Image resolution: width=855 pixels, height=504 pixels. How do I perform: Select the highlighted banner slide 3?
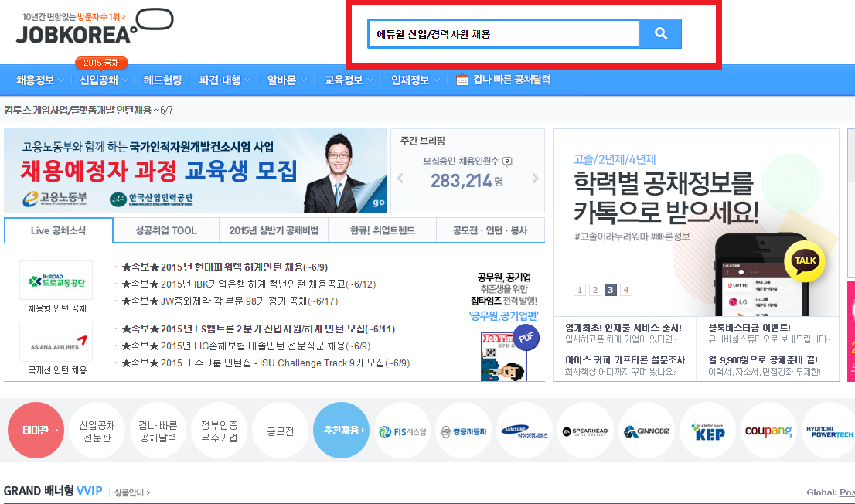[x=611, y=290]
